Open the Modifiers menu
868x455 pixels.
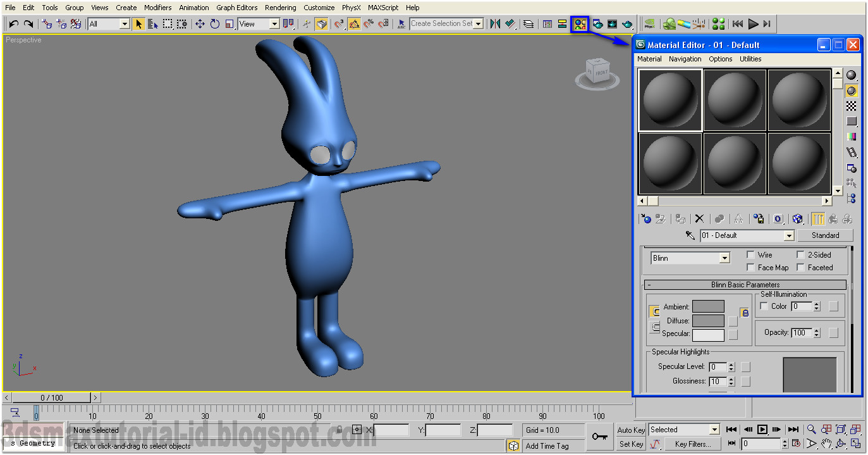157,8
